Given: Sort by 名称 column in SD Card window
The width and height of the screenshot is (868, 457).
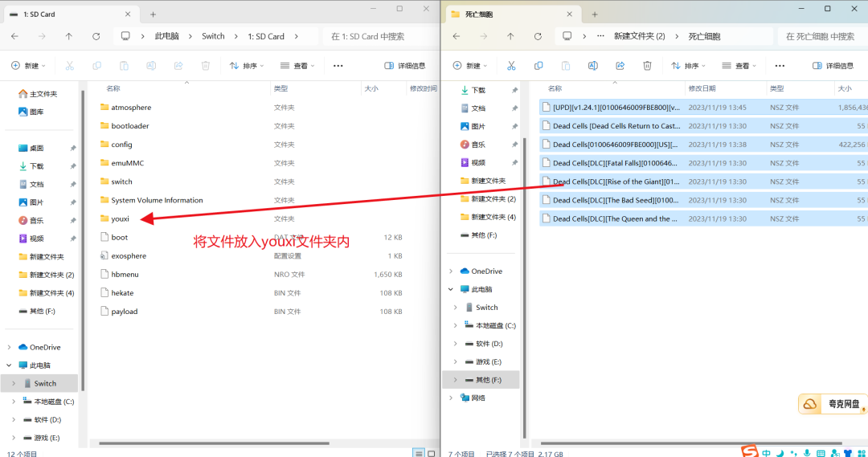Looking at the screenshot, I should pyautogui.click(x=113, y=88).
